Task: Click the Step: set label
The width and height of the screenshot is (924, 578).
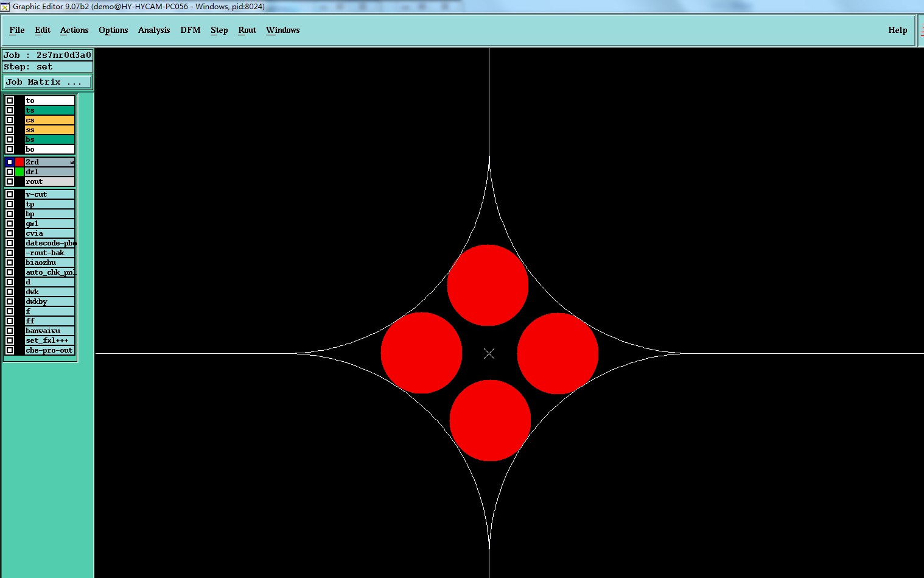Action: (x=47, y=66)
